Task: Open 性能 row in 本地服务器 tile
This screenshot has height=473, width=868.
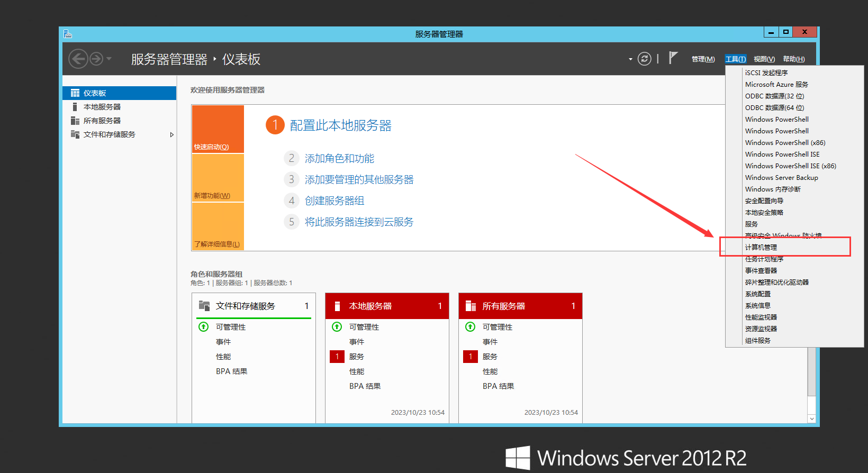Action: 357,371
